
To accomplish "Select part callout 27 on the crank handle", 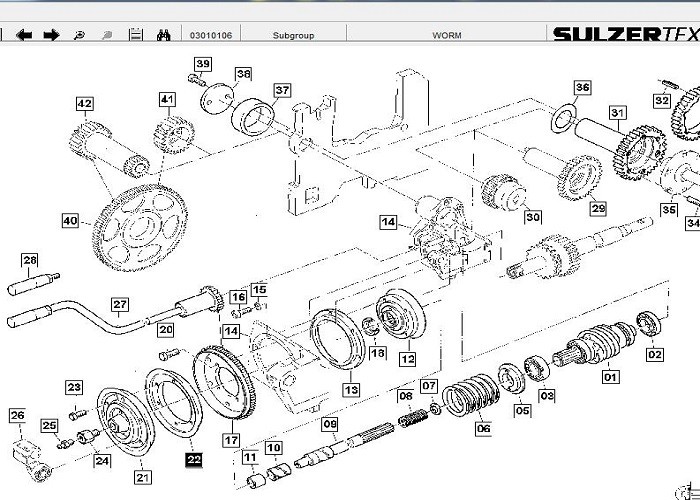I will 120,305.
